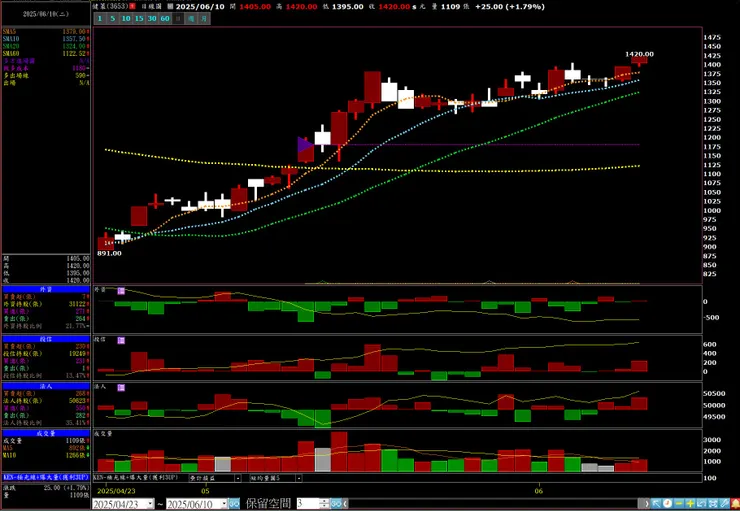Open the end date 2025/06/10 dropdown
The width and height of the screenshot is (740, 511).
(224, 503)
